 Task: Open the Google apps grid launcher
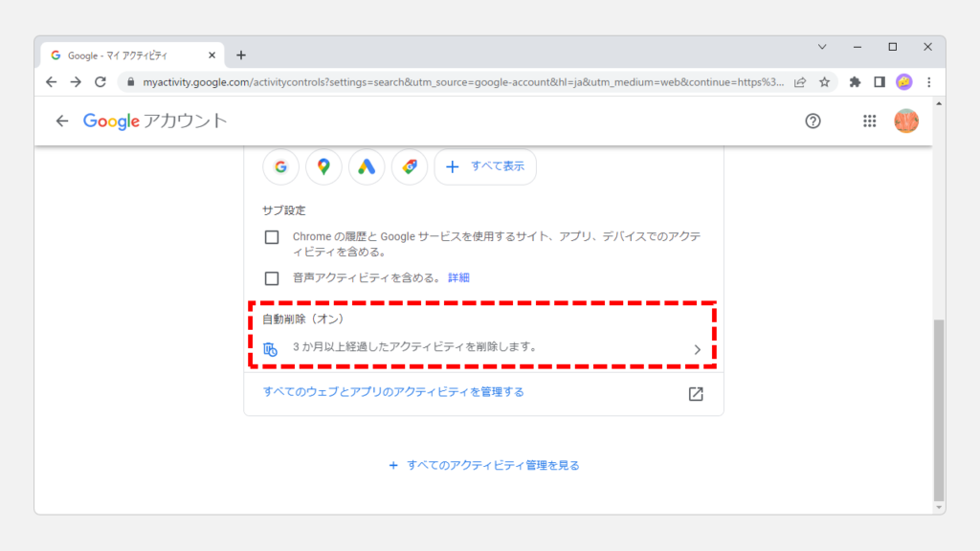pyautogui.click(x=869, y=121)
